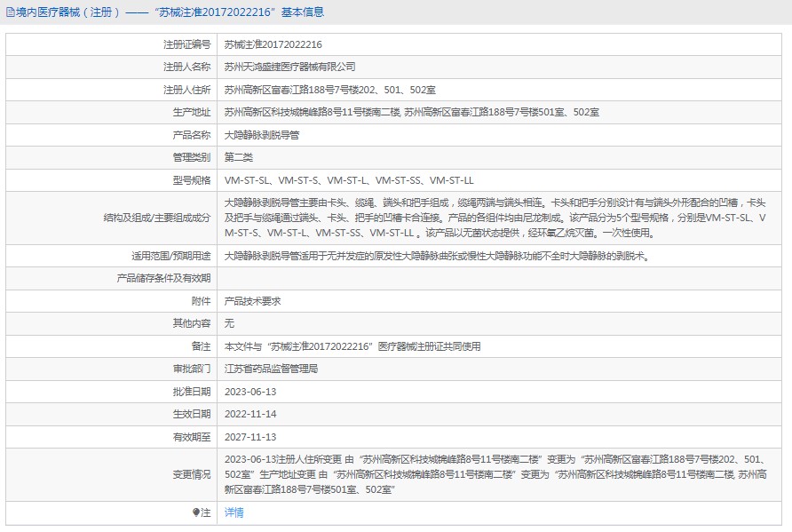Select the 第二类 value

tap(239, 157)
